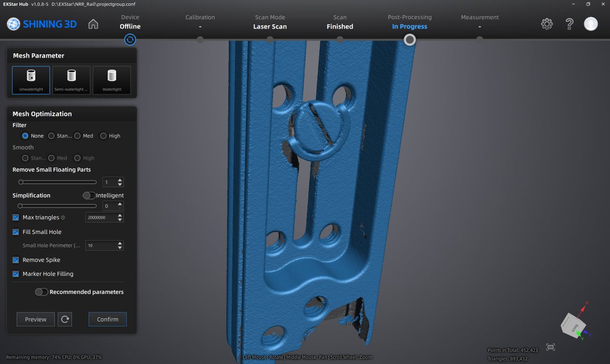Click the Mesh Parameter panel header

(71, 55)
